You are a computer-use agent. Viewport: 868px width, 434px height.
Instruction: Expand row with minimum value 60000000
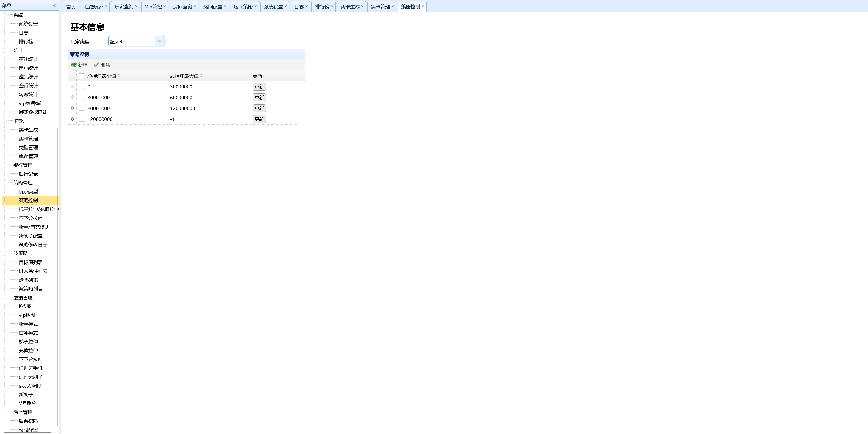(72, 108)
